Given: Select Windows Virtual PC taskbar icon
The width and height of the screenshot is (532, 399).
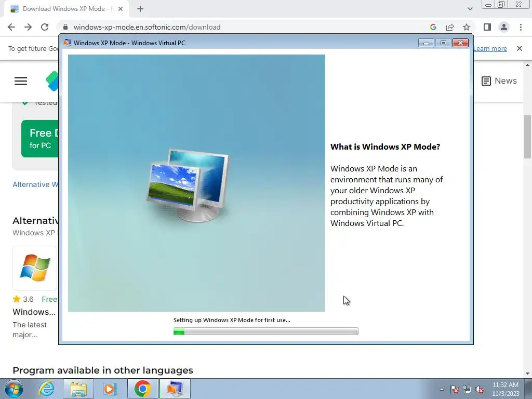Looking at the screenshot, I should (x=175, y=389).
